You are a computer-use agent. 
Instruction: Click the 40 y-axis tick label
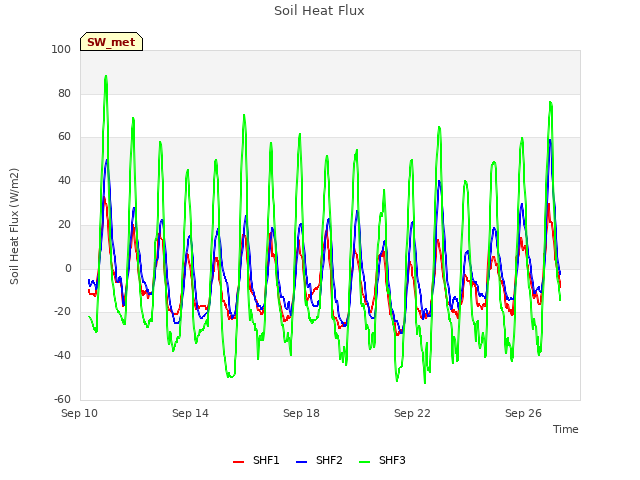click(x=64, y=180)
